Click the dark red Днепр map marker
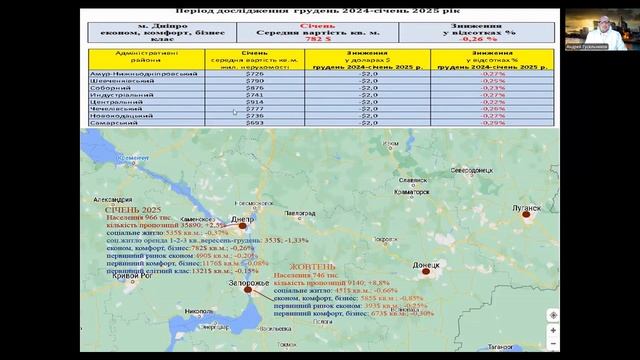Image resolution: width=640 pixels, height=360 pixels. [242, 226]
